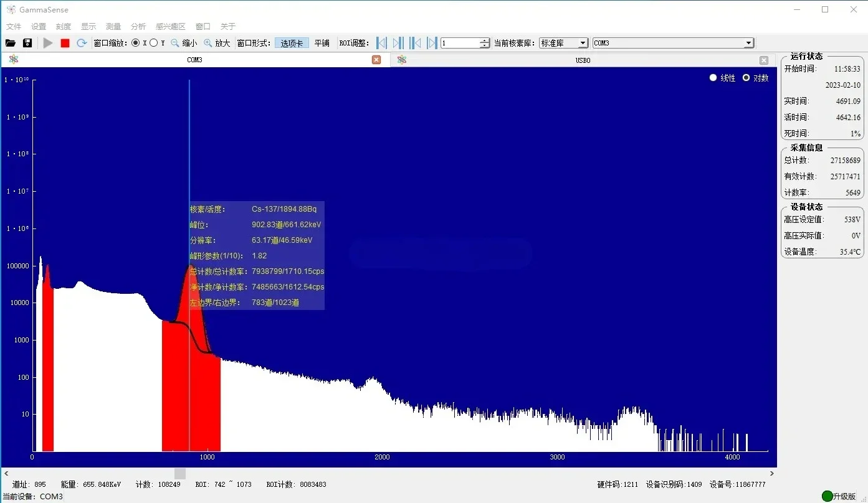
Task: Click the ROI adjustment step input field
Action: [460, 43]
